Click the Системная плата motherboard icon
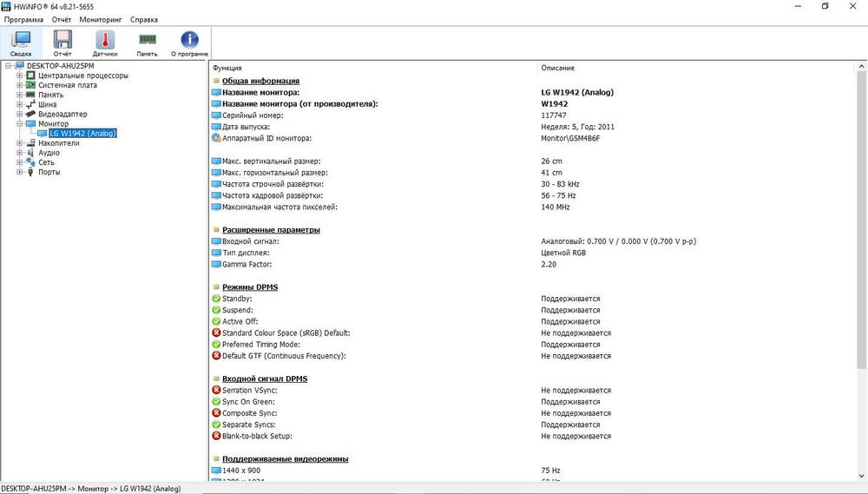Screen dimensions: 868x494 tap(30, 85)
